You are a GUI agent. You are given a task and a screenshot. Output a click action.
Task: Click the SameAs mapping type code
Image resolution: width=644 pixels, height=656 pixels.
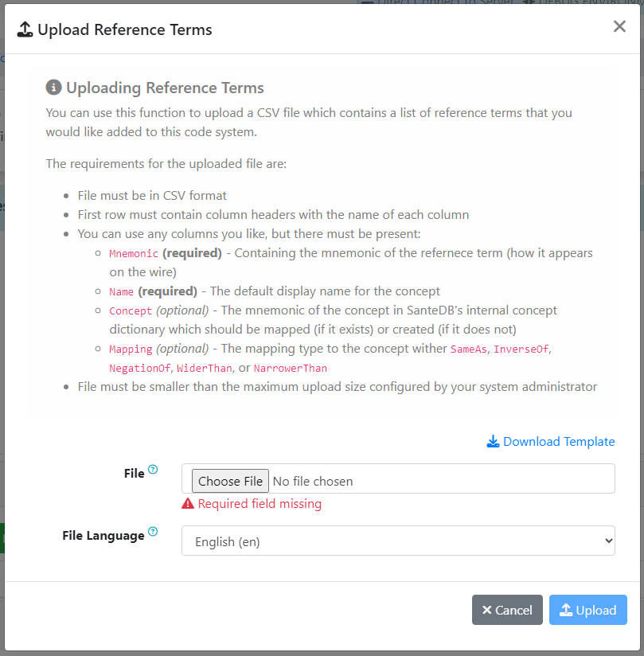[468, 349]
